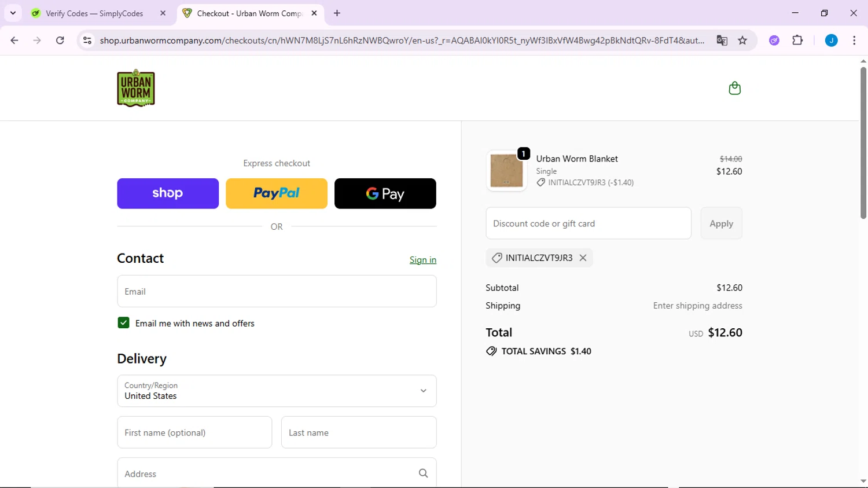Screen dimensions: 868x488
Task: Click the Urban Worm Blanket product thumbnail
Action: pyautogui.click(x=506, y=171)
